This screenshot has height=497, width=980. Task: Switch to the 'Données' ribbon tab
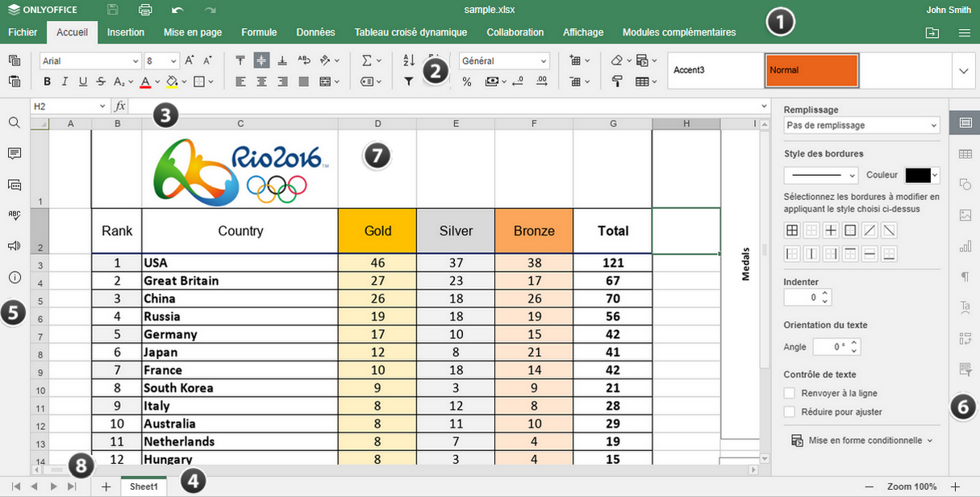click(315, 32)
